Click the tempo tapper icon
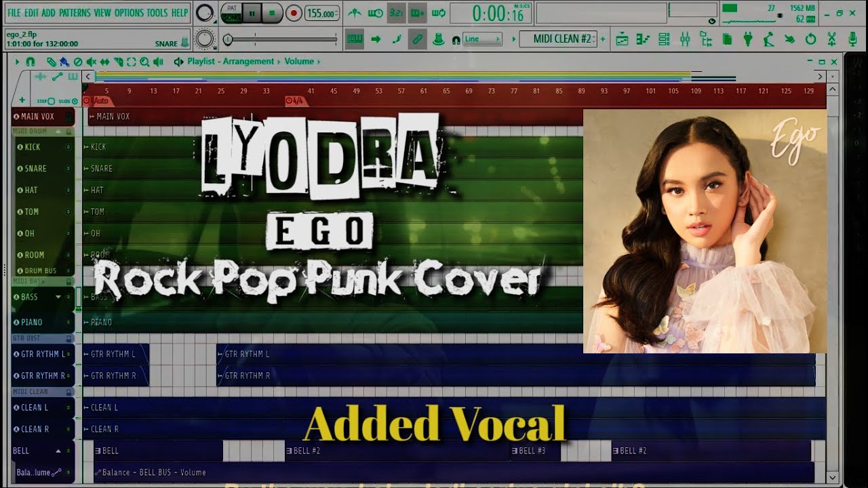 (768, 39)
